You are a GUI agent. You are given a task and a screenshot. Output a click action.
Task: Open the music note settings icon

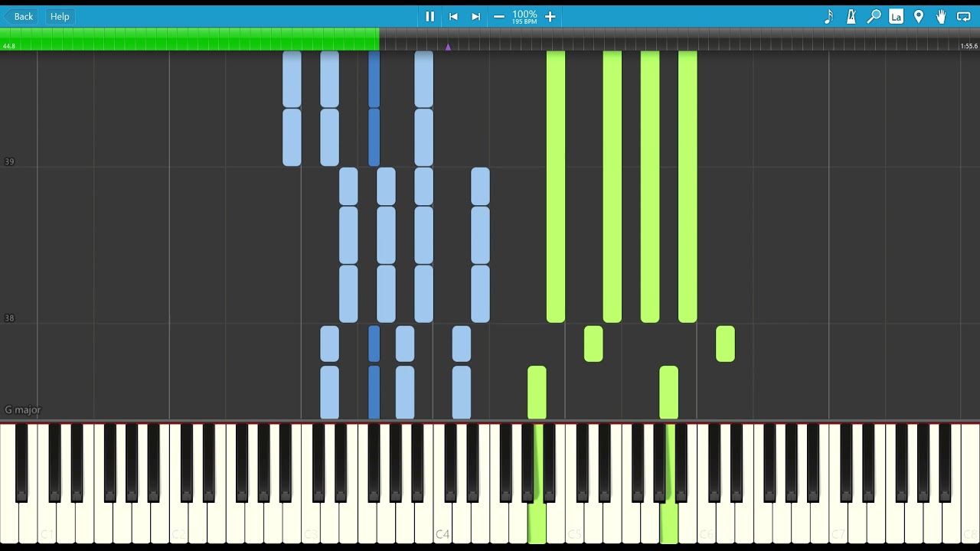tap(828, 16)
